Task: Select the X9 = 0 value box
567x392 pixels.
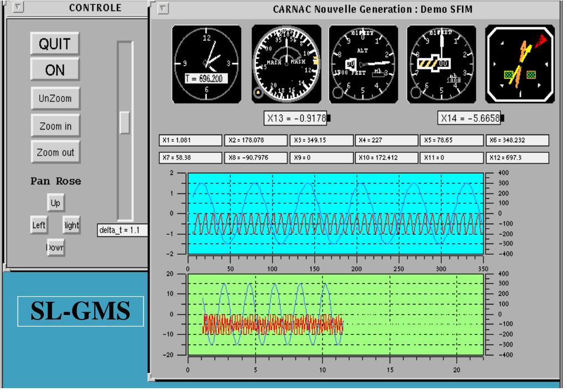Action: pyautogui.click(x=321, y=158)
